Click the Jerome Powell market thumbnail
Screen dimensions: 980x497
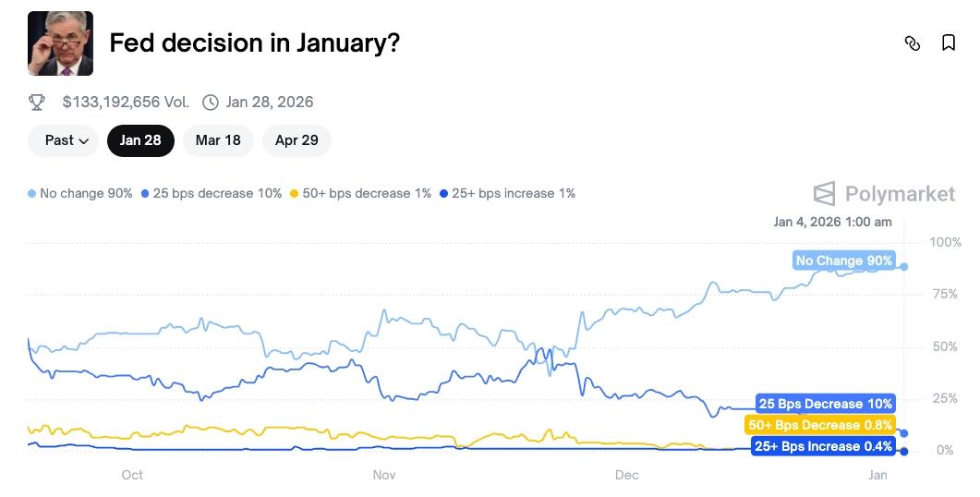60,43
